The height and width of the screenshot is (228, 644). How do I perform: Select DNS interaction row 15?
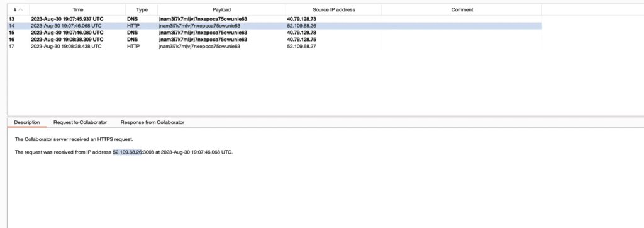274,33
